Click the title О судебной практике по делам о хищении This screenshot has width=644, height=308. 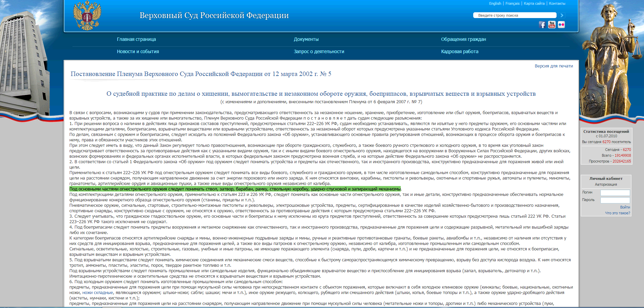[321, 94]
